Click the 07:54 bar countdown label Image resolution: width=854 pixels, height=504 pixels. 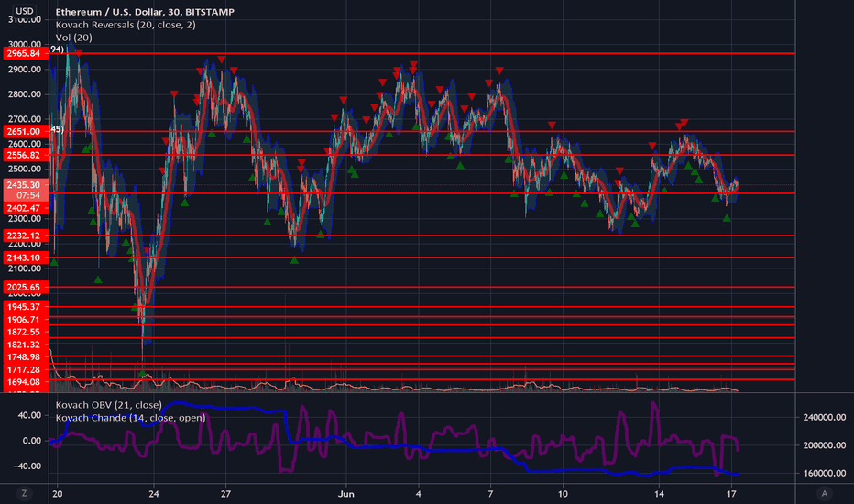point(27,195)
